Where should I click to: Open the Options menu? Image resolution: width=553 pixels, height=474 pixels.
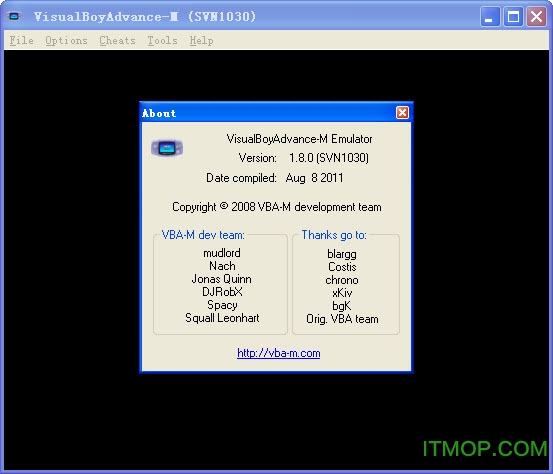[66, 41]
